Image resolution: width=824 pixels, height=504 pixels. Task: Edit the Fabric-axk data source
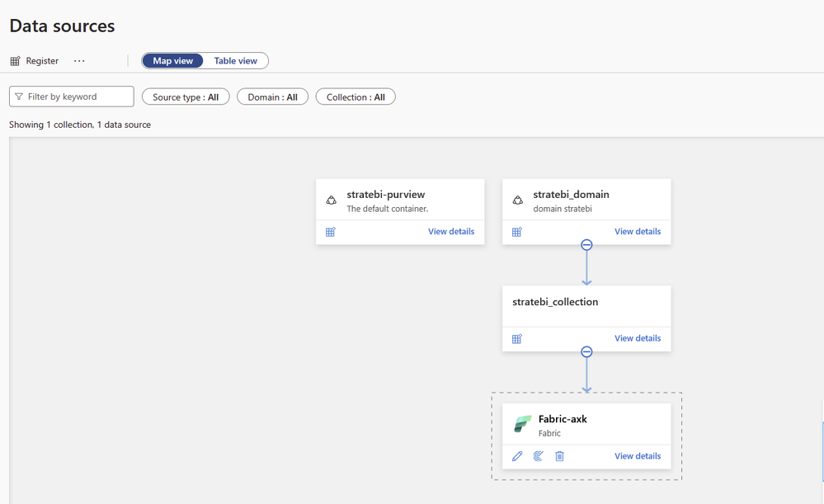pyautogui.click(x=517, y=456)
